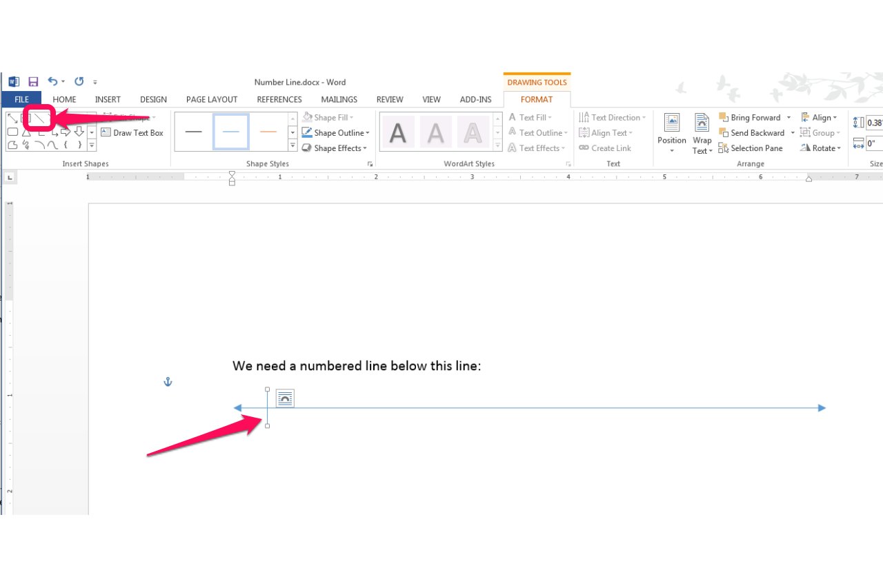This screenshot has width=883, height=588.
Task: Click Create Link in Text group
Action: point(605,148)
